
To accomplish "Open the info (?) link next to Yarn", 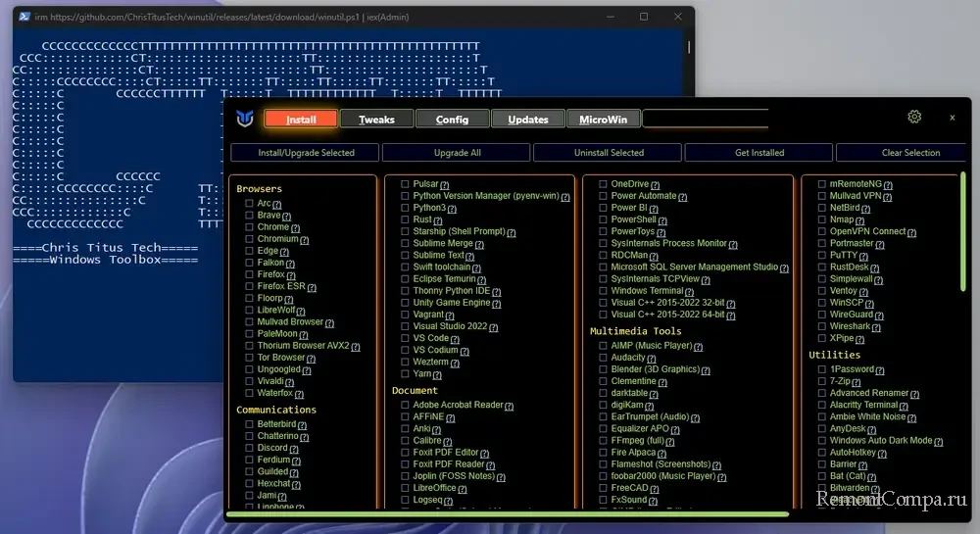I will (x=437, y=374).
